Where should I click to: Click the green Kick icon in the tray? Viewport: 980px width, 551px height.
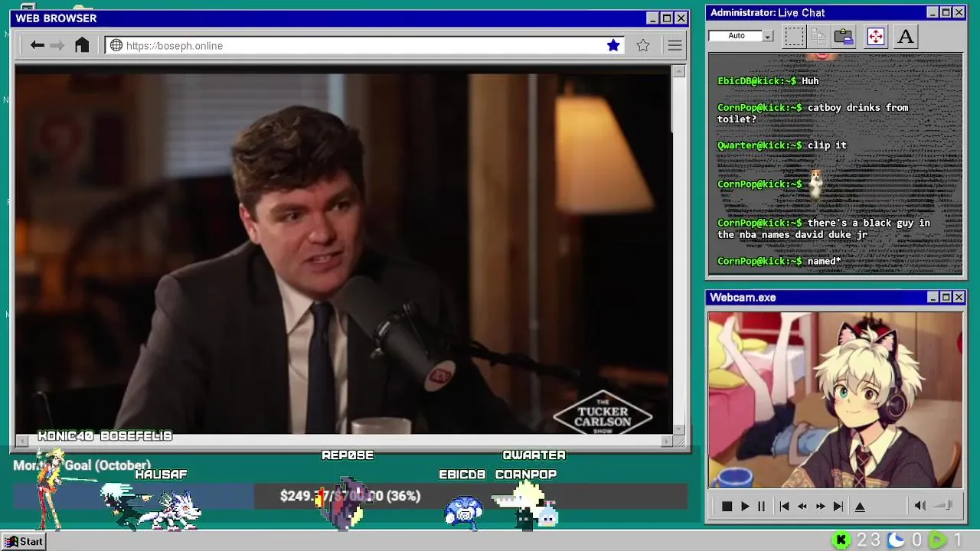pyautogui.click(x=841, y=540)
